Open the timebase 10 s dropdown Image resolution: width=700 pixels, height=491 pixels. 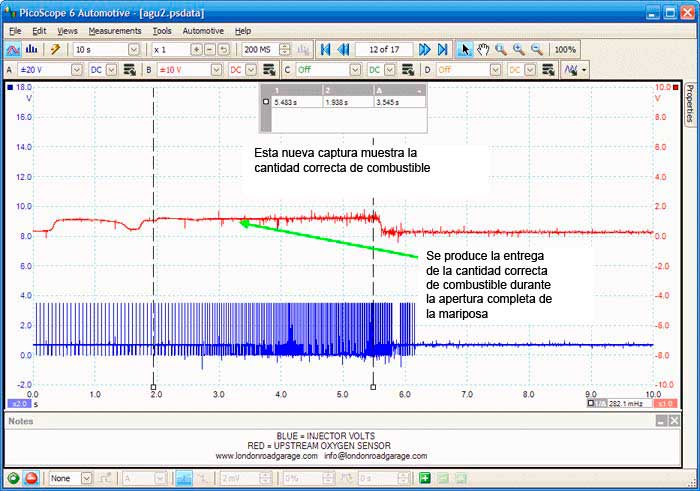point(133,49)
